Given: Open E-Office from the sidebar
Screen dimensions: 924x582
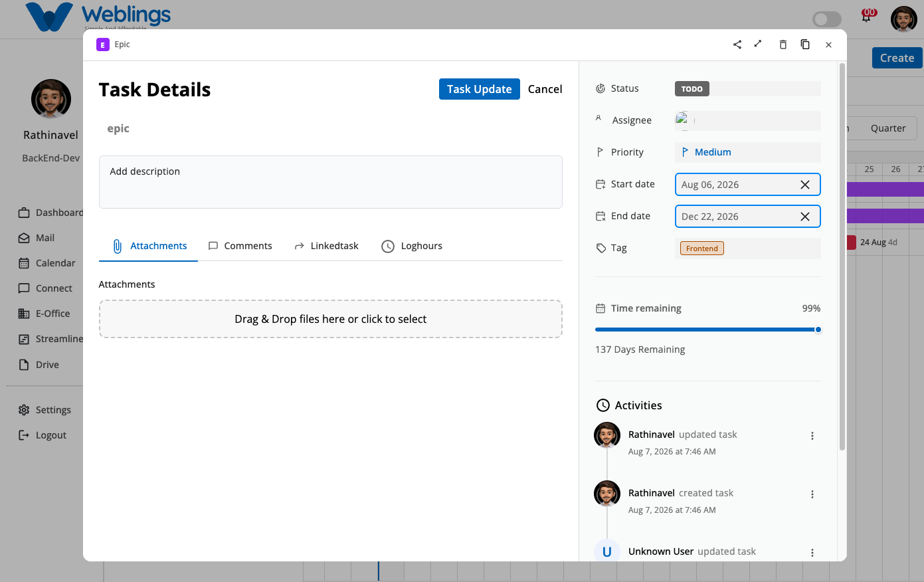Looking at the screenshot, I should (x=44, y=314).
